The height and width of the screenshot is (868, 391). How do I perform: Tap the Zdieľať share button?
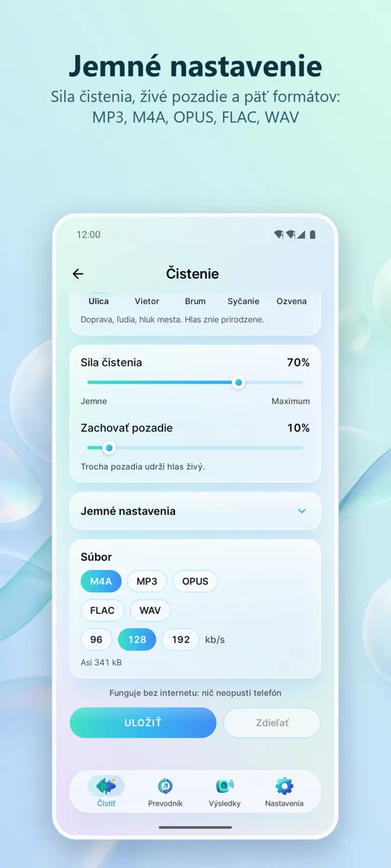pos(272,723)
